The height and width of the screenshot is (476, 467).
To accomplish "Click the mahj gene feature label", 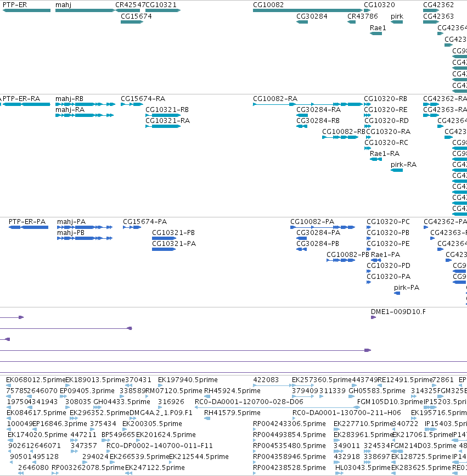I will point(63,5).
